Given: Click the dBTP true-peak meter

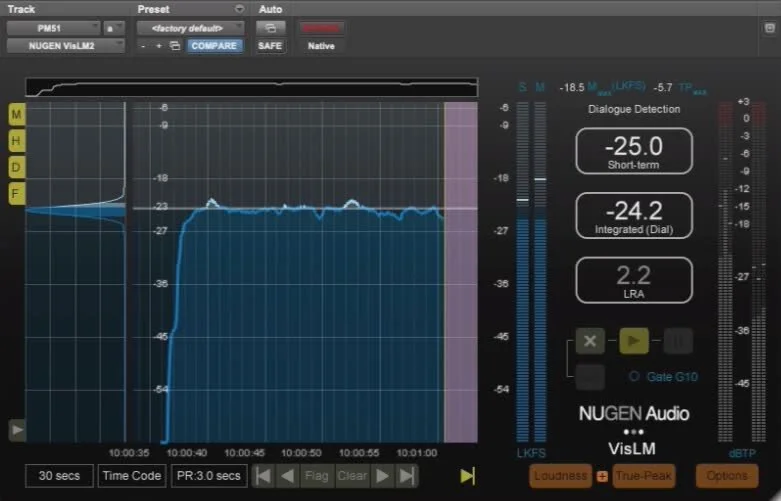Looking at the screenshot, I should click(742, 272).
